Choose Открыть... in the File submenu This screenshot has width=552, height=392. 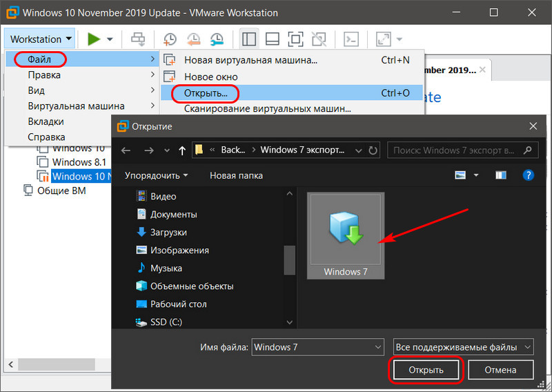point(291,93)
